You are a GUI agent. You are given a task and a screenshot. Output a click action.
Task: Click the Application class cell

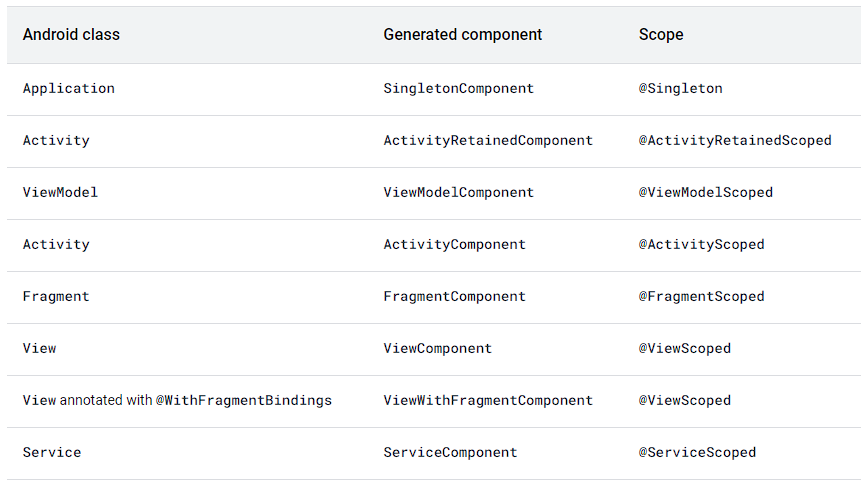point(69,88)
